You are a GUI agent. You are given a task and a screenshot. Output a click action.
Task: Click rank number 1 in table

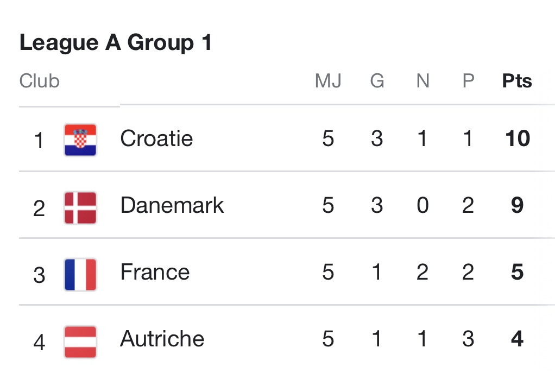click(x=39, y=141)
